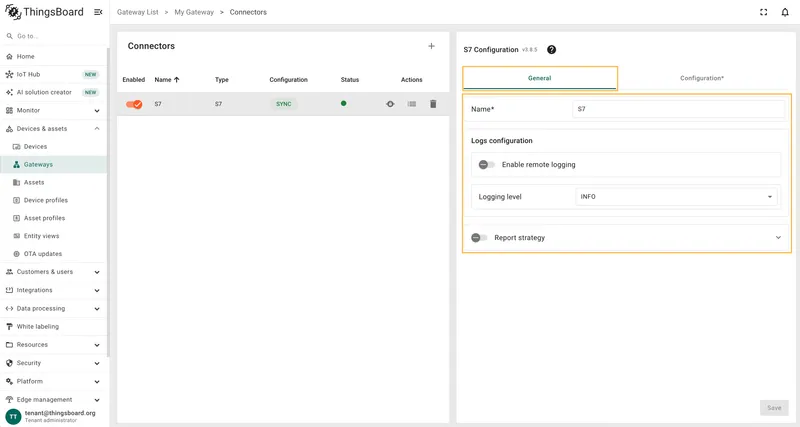Screen dimensions: 800x427
Task: Expand the Resources chevron
Action: coord(97,345)
